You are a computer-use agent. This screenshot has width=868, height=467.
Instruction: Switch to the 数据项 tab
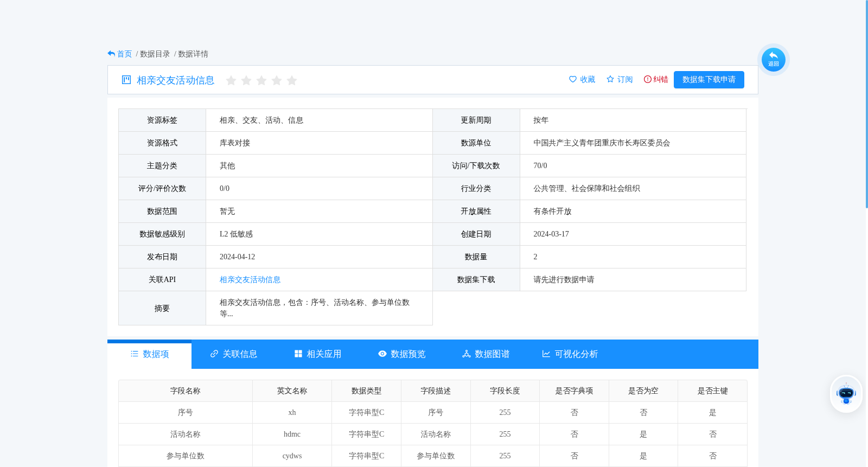coord(150,354)
